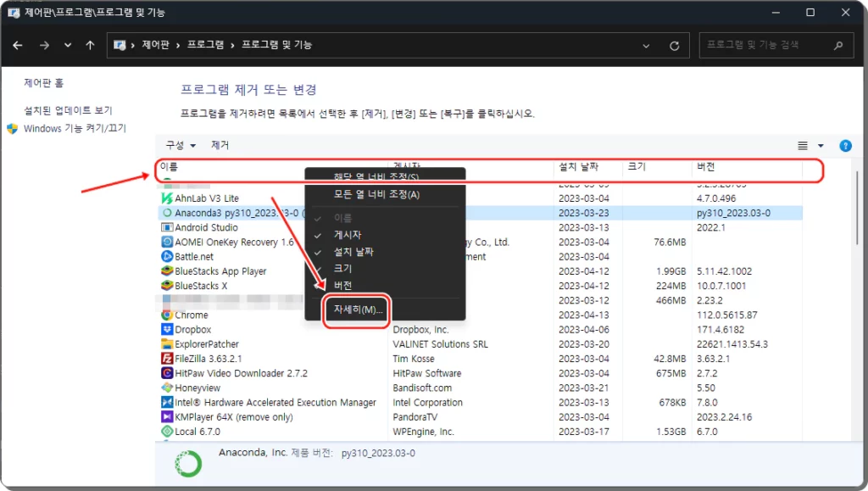Open 자세히(M)... in the context menu
Image resolution: width=868 pixels, height=491 pixels.
(x=358, y=310)
